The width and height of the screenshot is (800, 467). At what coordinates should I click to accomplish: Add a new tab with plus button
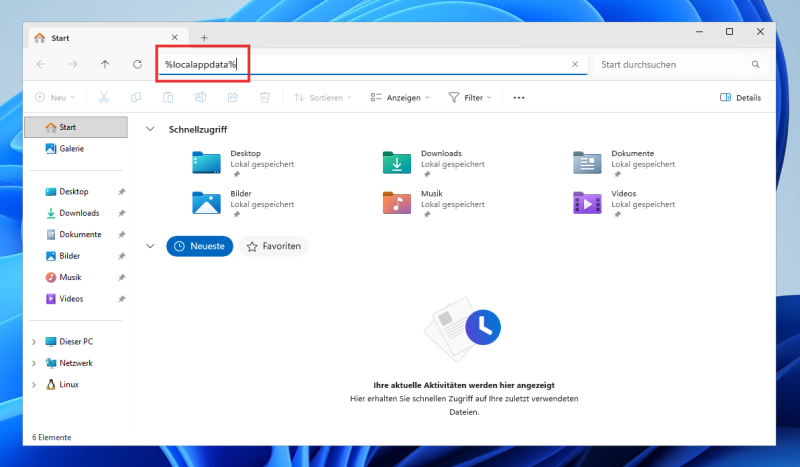click(204, 37)
